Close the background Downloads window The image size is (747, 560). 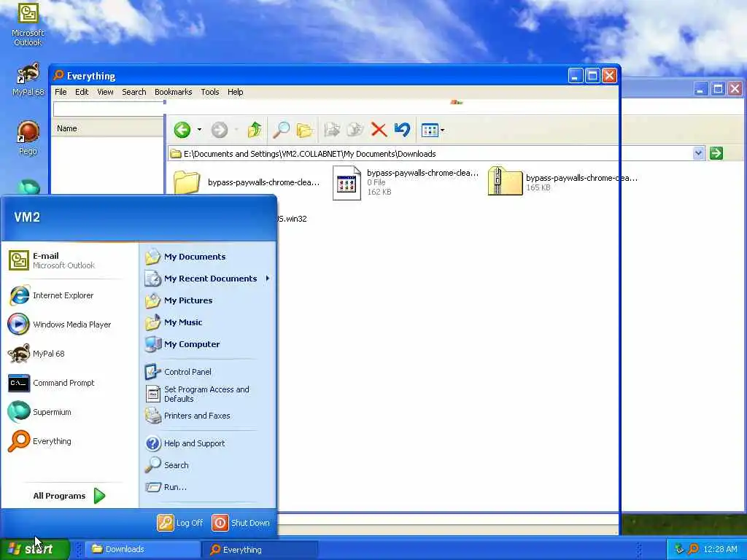click(735, 88)
